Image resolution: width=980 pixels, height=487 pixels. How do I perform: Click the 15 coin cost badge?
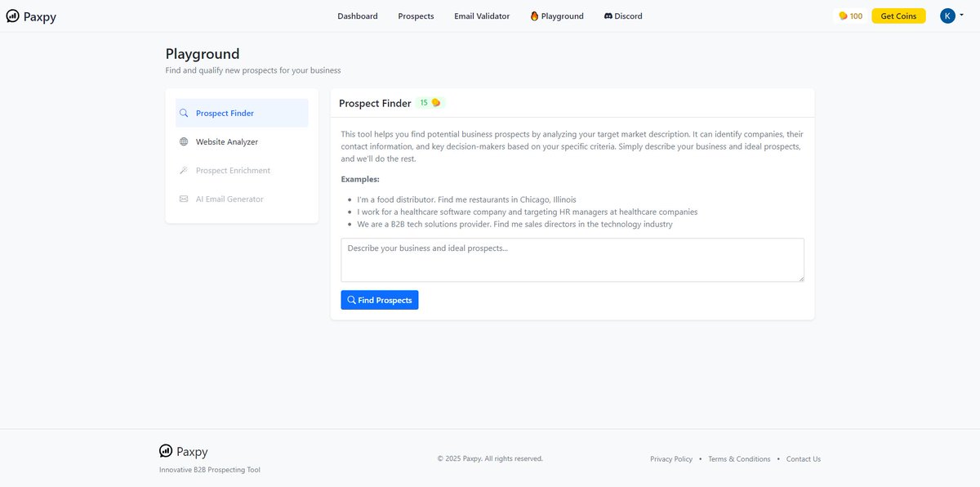430,103
